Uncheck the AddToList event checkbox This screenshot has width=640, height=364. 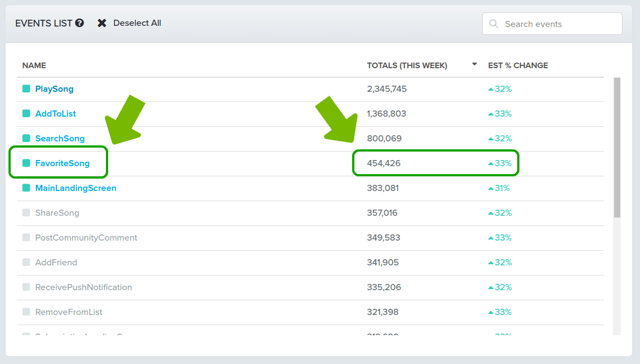tap(26, 113)
